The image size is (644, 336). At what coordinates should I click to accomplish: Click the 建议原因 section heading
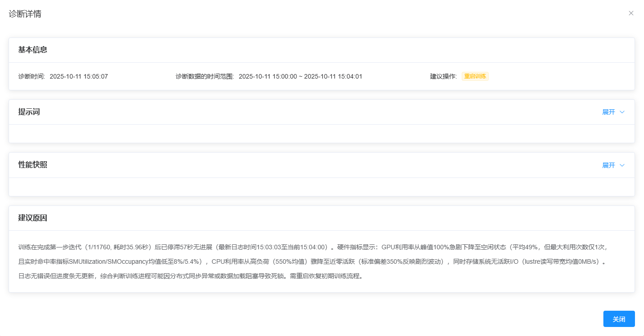(33, 218)
